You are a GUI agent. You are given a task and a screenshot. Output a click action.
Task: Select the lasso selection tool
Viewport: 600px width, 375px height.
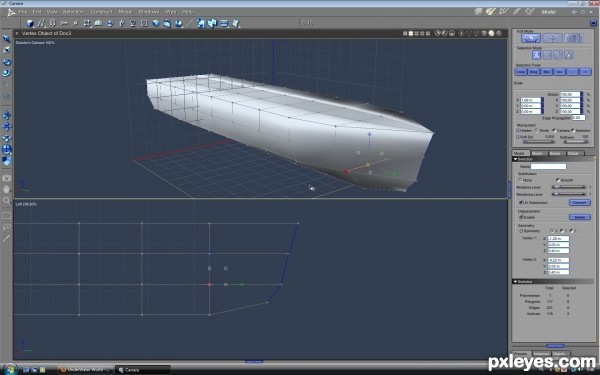tap(7, 227)
